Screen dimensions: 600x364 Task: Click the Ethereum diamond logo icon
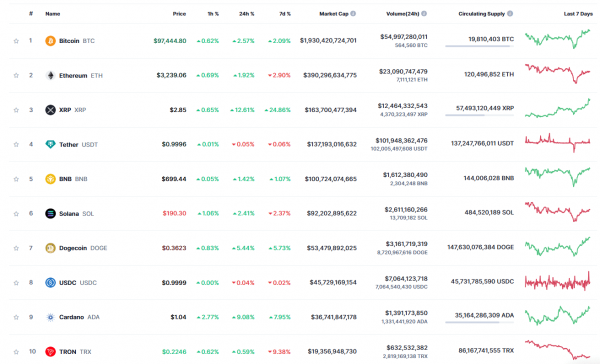[x=51, y=75]
